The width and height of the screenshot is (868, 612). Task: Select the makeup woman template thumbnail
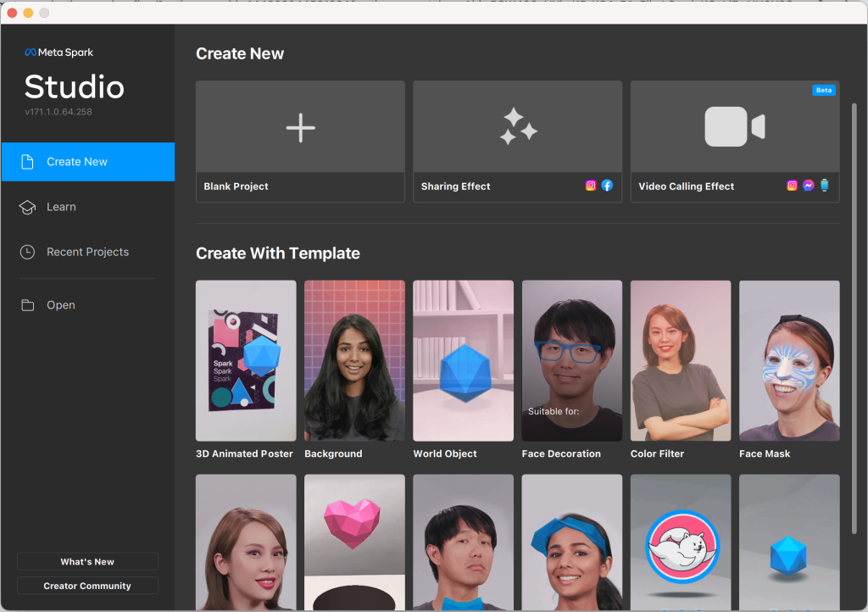point(246,542)
